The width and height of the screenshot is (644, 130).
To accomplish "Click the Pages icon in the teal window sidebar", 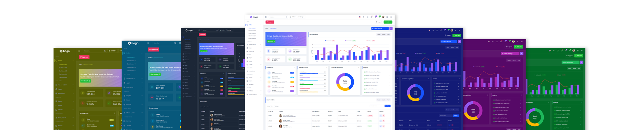I will coord(124,95).
